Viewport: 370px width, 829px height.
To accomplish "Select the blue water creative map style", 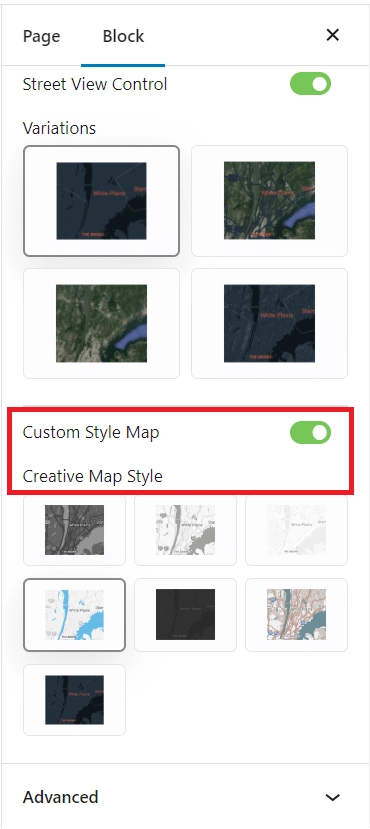I will pyautogui.click(x=75, y=615).
